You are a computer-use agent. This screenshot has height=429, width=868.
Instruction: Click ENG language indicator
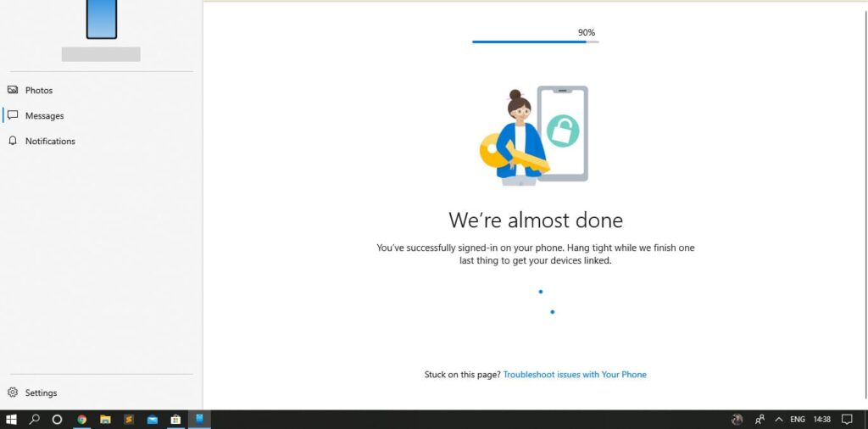pos(798,419)
